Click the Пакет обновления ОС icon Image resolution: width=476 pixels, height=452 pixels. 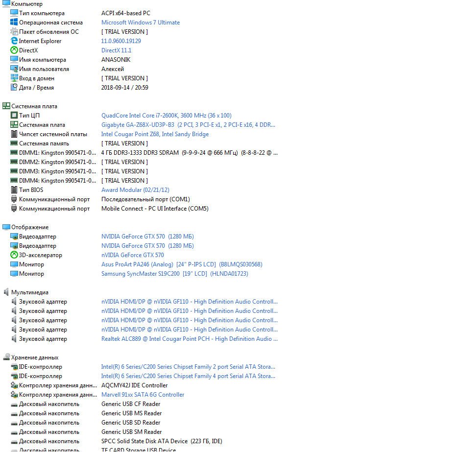tap(14, 31)
